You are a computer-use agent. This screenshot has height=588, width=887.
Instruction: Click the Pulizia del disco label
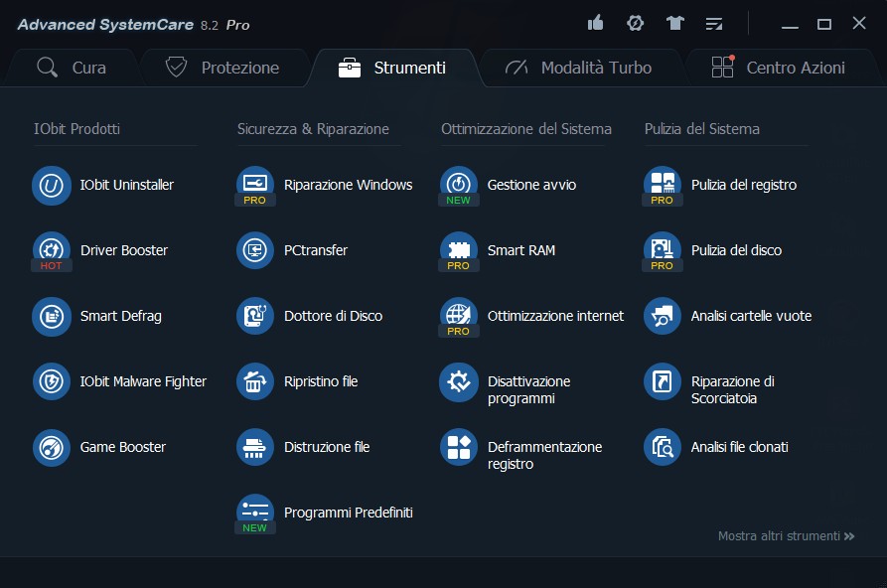click(x=737, y=250)
